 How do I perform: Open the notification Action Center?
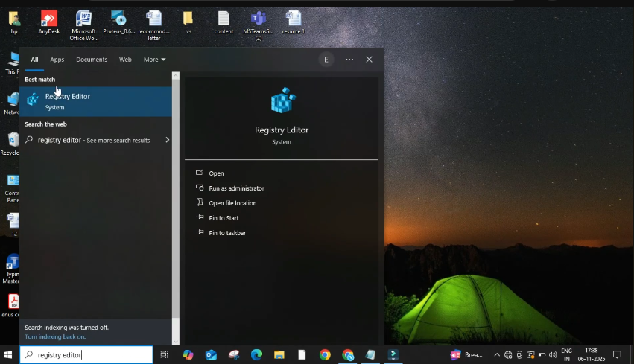(617, 355)
